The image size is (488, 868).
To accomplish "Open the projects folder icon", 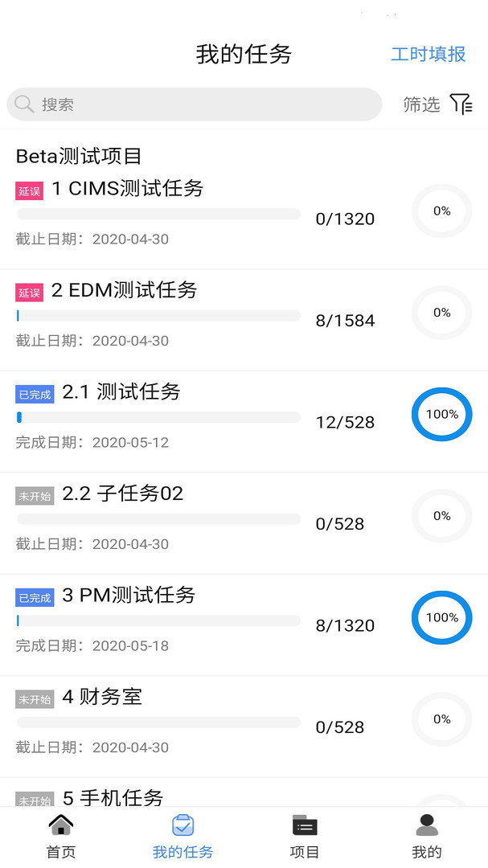I will coord(305,825).
